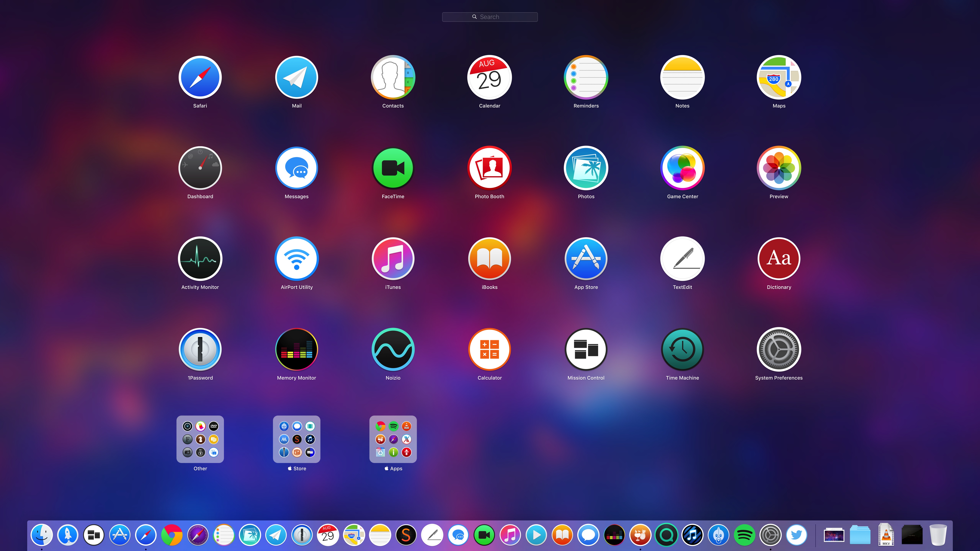Launch the Time Machine app
Viewport: 980px width, 551px height.
[x=683, y=349]
